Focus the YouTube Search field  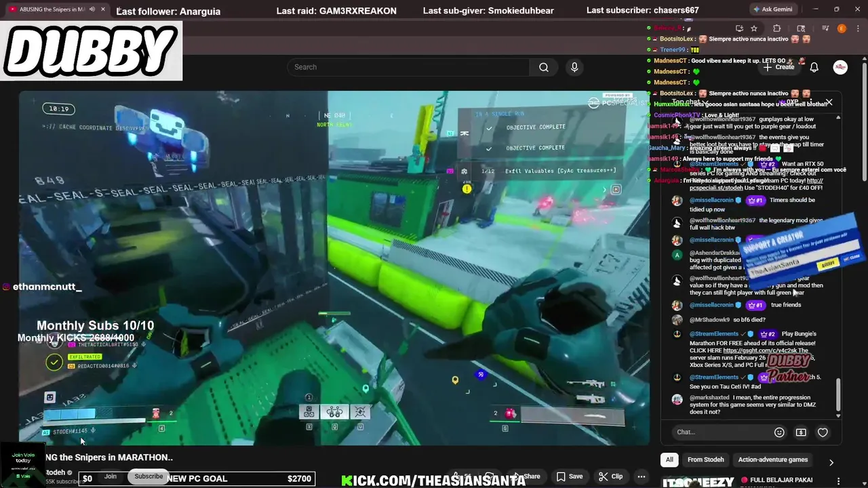point(408,67)
